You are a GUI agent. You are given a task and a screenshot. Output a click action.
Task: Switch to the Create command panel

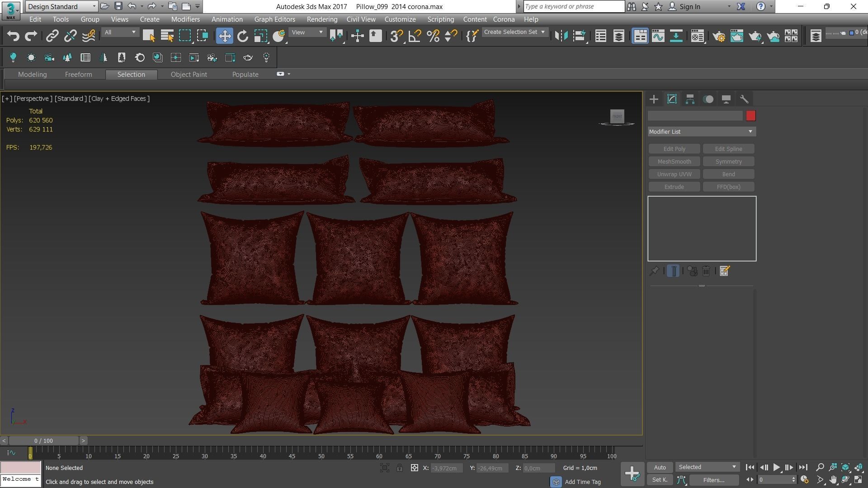[x=654, y=99]
